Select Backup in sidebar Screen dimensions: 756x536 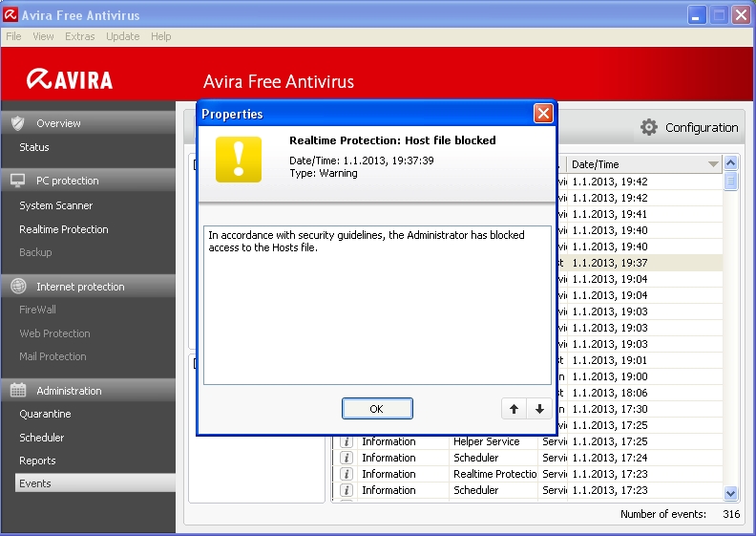(x=35, y=252)
